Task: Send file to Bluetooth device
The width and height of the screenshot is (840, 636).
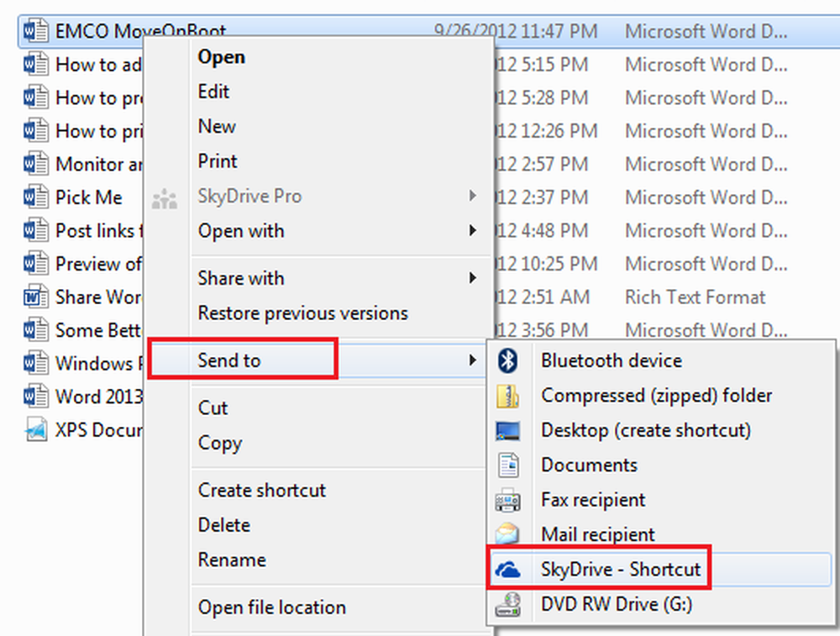Action: 661,360
